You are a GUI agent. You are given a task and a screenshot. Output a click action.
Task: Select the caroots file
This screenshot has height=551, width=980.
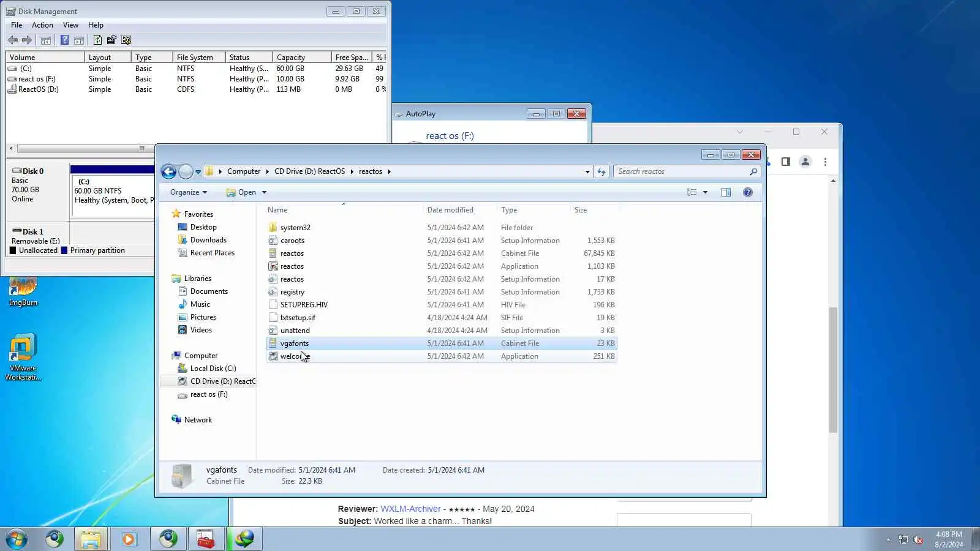[441, 241]
